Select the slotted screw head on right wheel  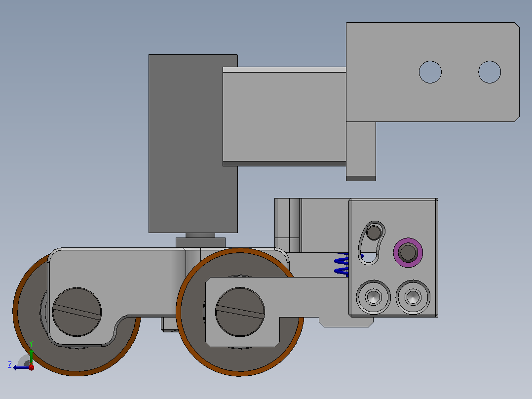tap(240, 312)
